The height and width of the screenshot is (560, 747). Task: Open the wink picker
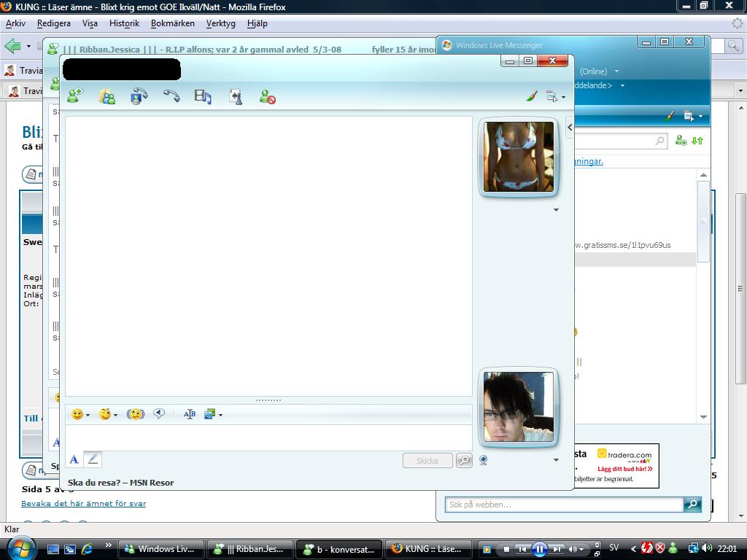108,414
